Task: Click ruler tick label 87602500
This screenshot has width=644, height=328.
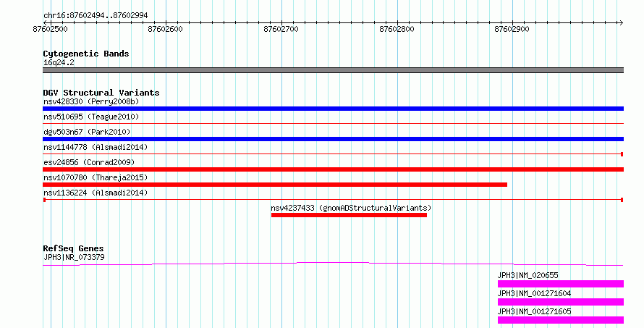Action: (50, 29)
